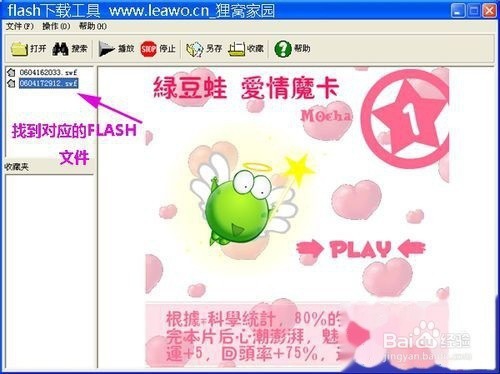The height and width of the screenshot is (374, 500).
Task: Select the highlighted file 0604172912.swf
Action: tap(48, 83)
